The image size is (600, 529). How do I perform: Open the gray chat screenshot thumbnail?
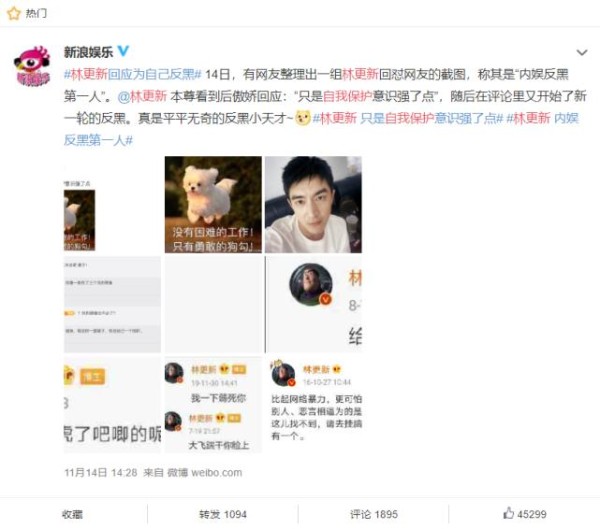pos(112,305)
